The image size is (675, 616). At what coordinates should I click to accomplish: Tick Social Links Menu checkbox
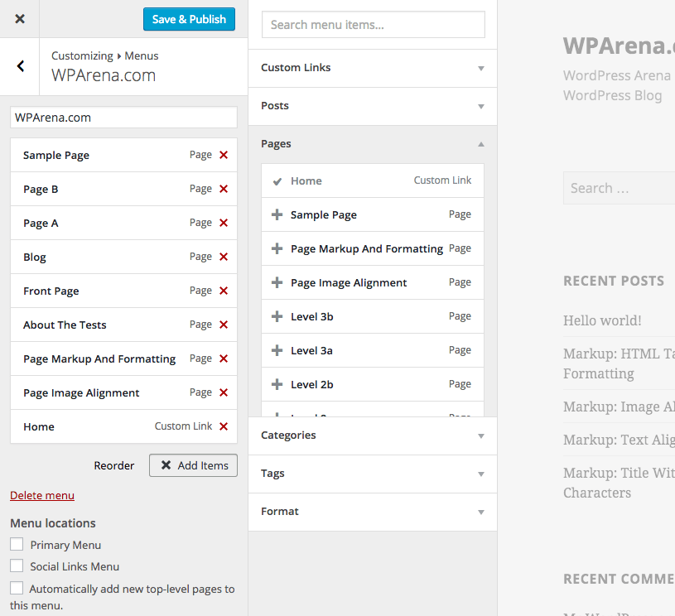17,565
